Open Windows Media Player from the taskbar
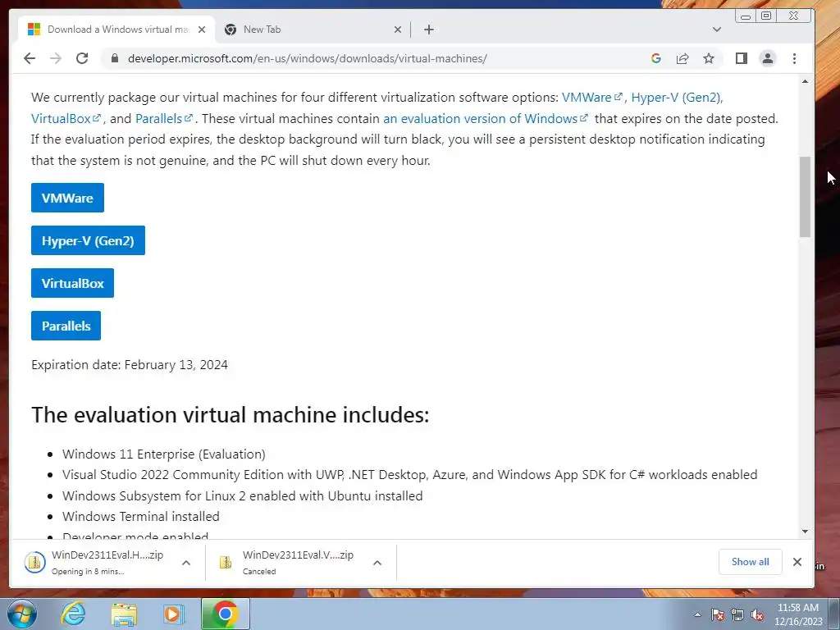The width and height of the screenshot is (840, 630). (x=174, y=614)
